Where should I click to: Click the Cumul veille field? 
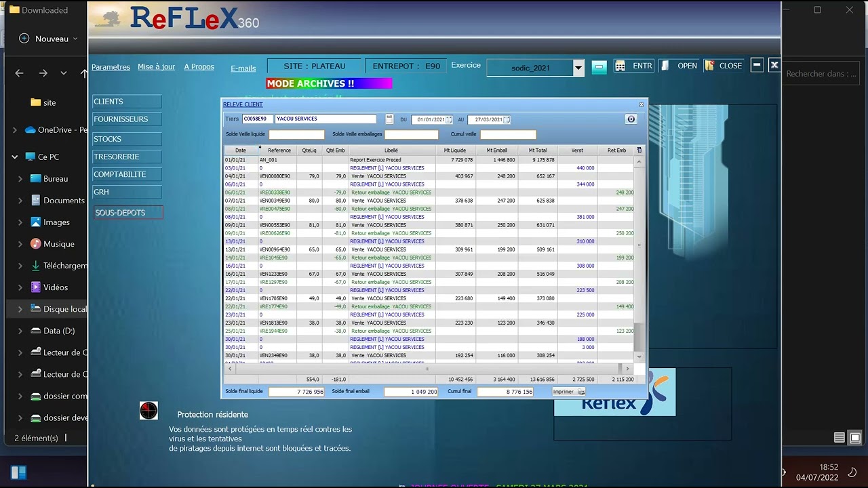point(508,134)
